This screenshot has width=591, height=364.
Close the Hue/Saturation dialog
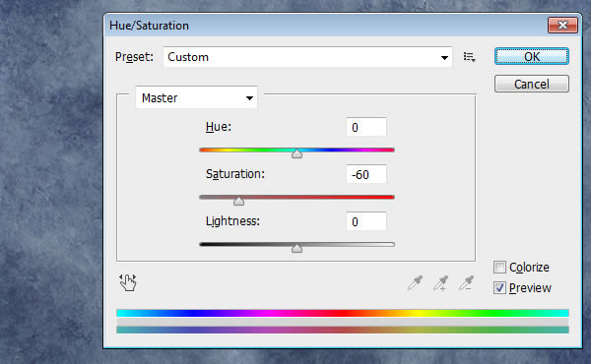tap(562, 26)
